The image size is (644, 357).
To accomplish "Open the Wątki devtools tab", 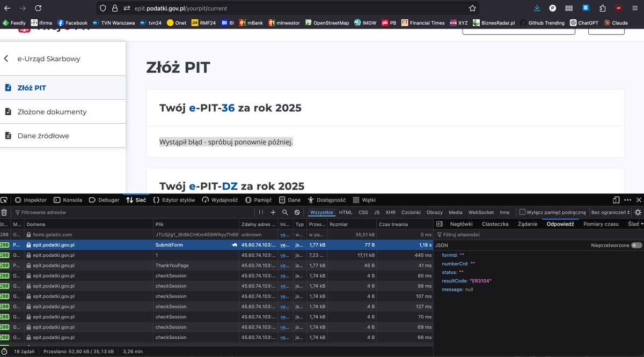I will [x=364, y=200].
